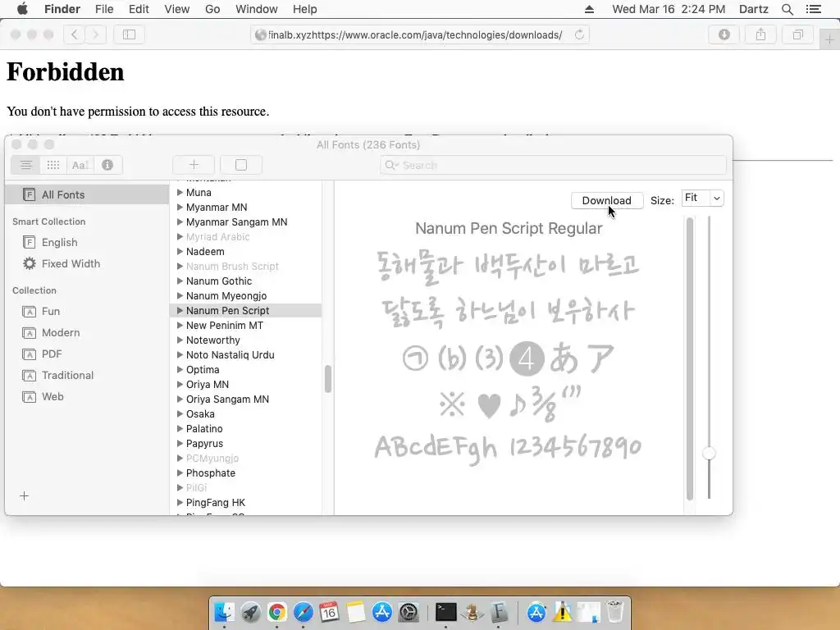Select the PDF collection

87,354
